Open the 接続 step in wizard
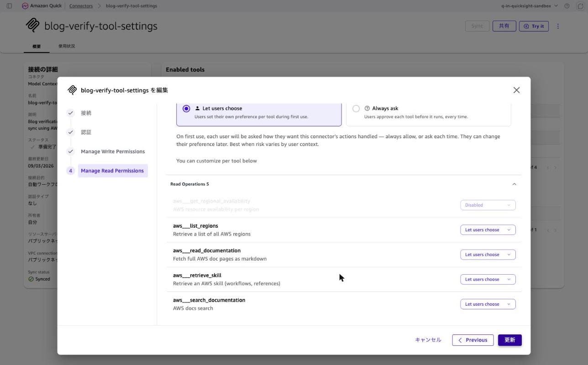Screen dimensions: 588x365 [x=86, y=113]
